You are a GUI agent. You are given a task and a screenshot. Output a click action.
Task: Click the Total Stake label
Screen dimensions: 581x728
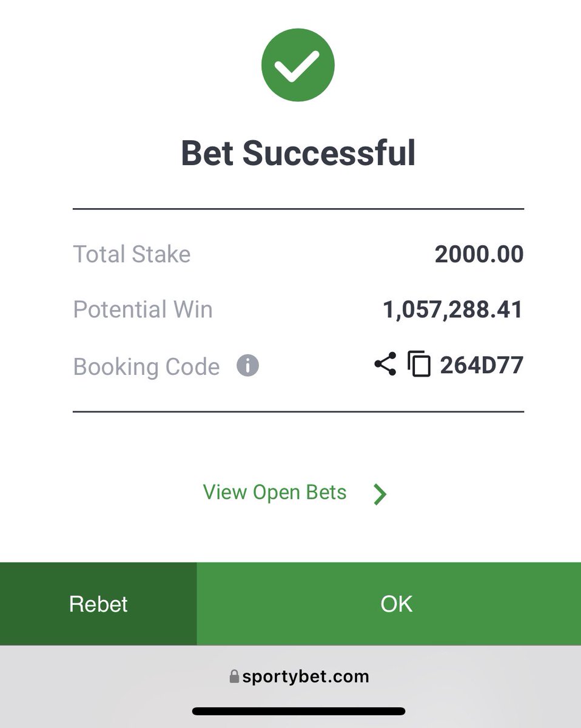(132, 254)
